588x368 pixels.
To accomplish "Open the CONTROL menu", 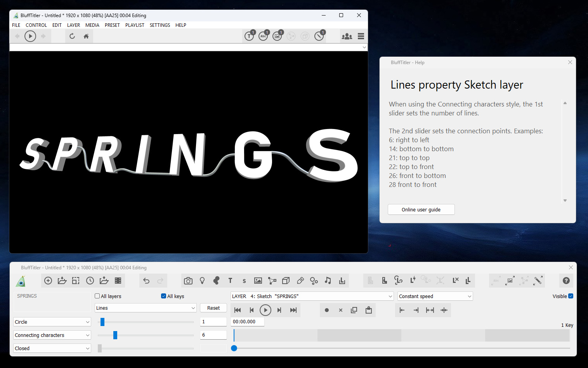I will [x=36, y=25].
